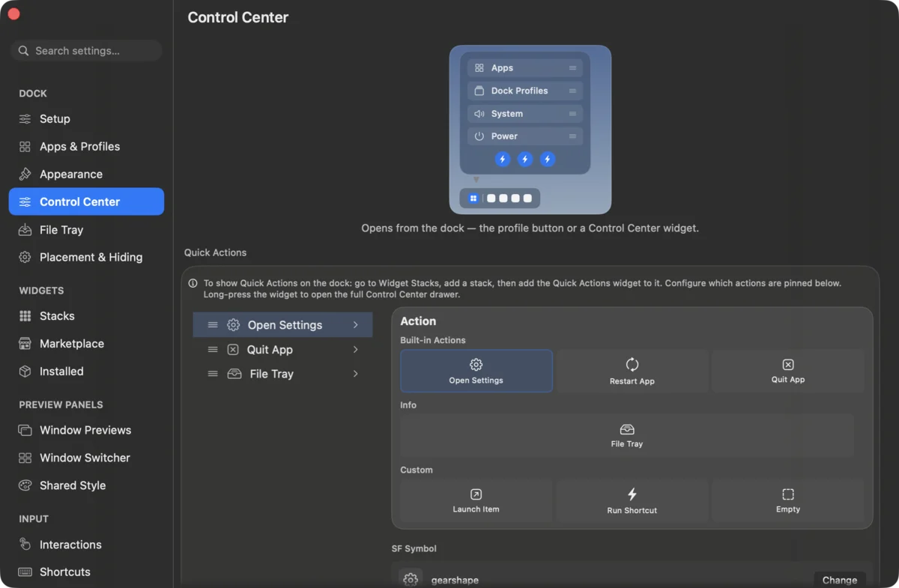Click the System row in preview
This screenshot has height=588, width=899.
pyautogui.click(x=525, y=114)
